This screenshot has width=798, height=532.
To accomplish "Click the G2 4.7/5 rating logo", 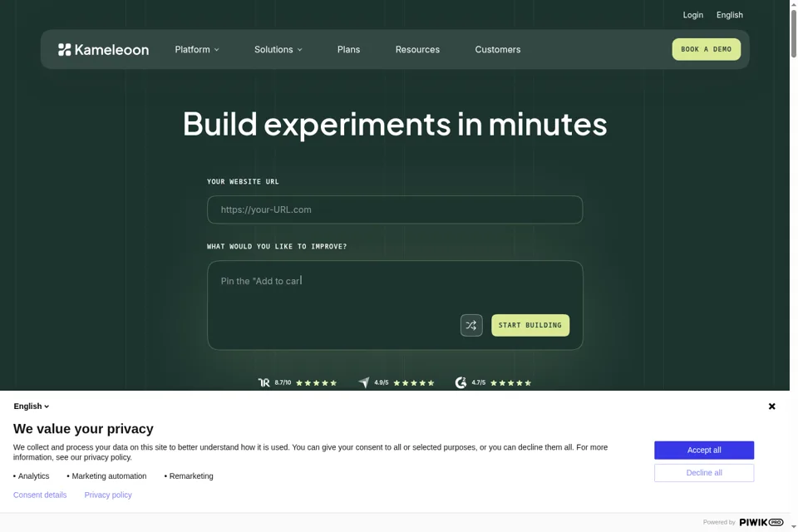I will [x=461, y=382].
